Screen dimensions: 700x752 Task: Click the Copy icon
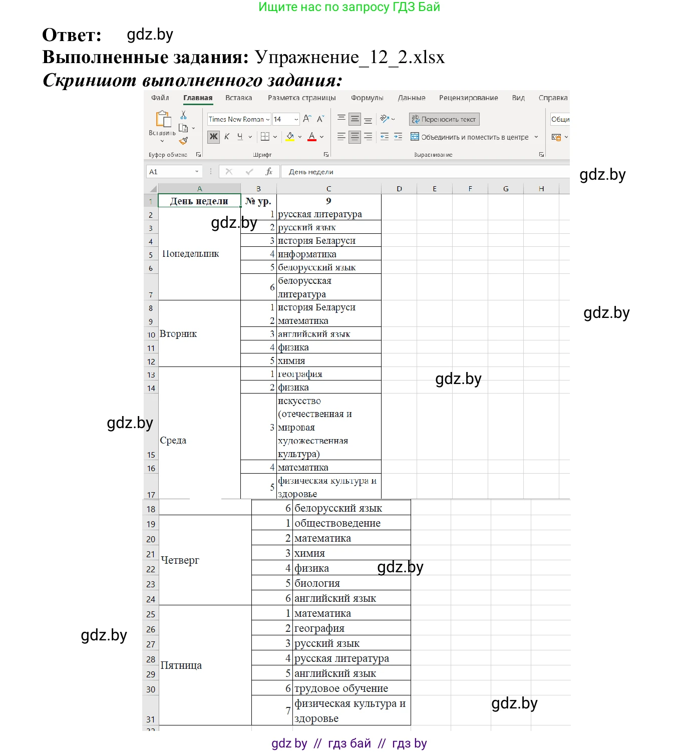click(x=183, y=128)
